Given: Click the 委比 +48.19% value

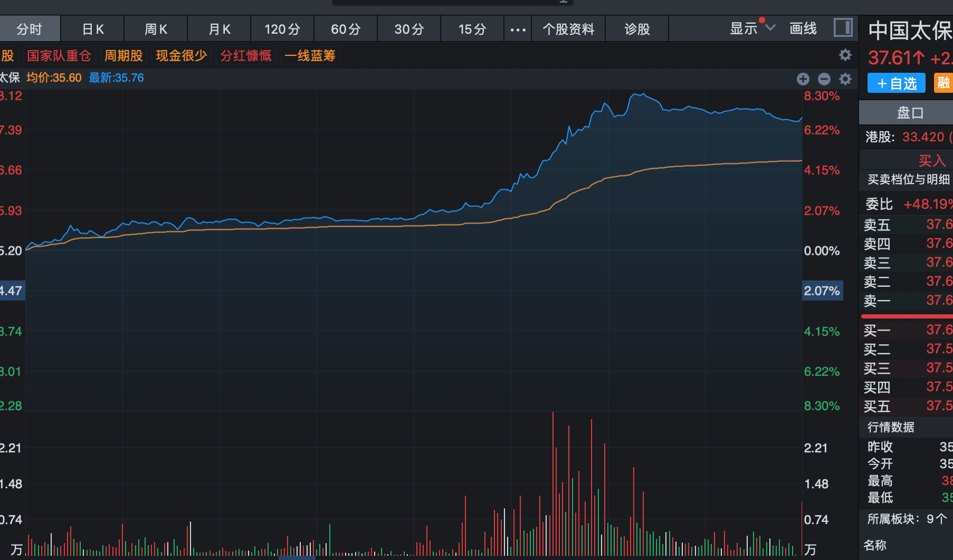Looking at the screenshot, I should tap(928, 204).
